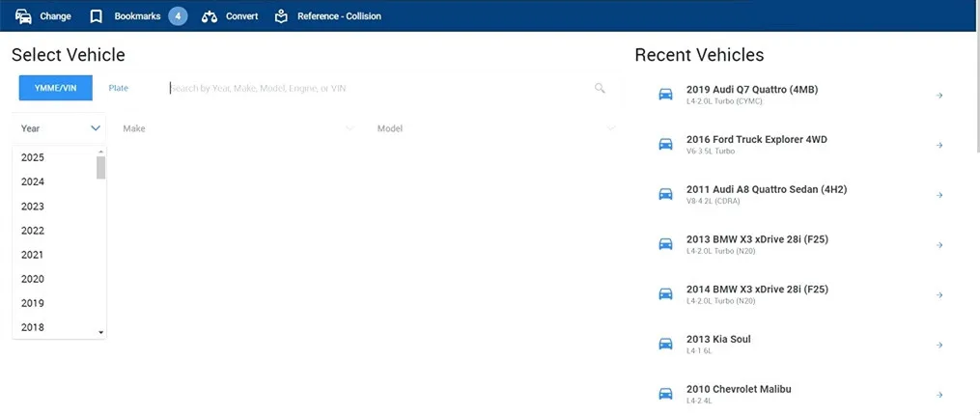Open the Make dropdown

[x=238, y=128]
